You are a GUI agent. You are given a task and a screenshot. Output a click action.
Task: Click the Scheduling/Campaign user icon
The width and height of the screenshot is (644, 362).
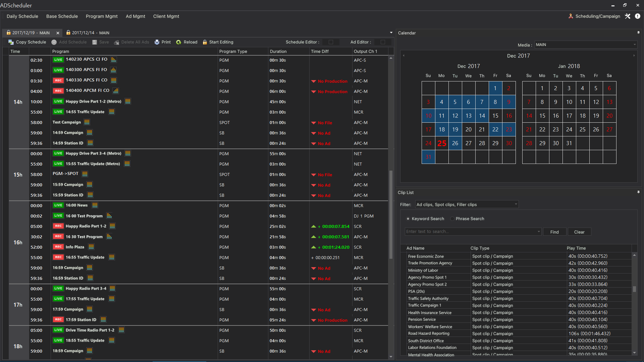(x=571, y=16)
